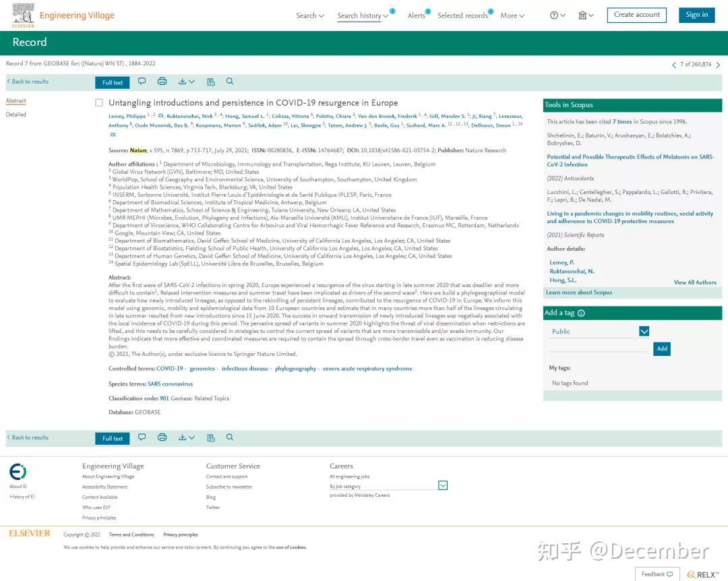728x581 pixels.
Task: Open the print icon for this record
Action: pyautogui.click(x=162, y=82)
